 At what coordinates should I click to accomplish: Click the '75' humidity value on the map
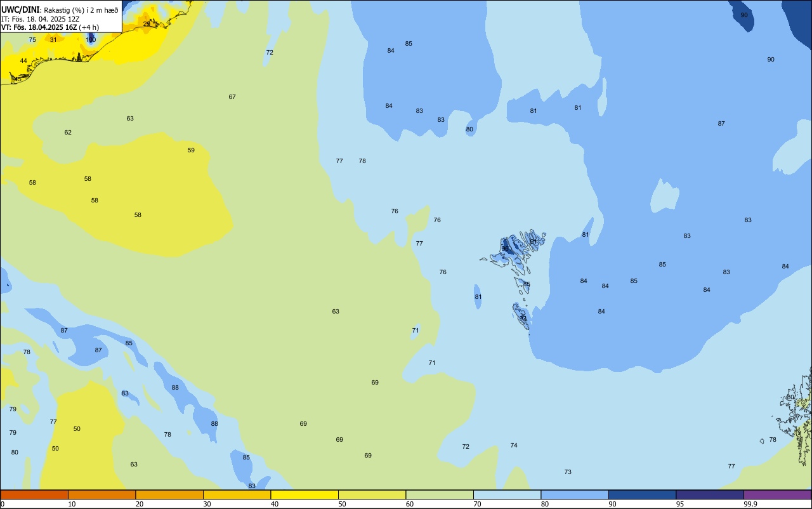(32, 40)
